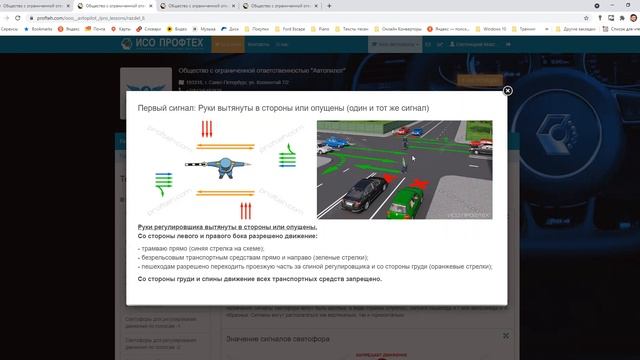Close the traffic controller signal popup
The height and width of the screenshot is (360, 640).
pyautogui.click(x=507, y=91)
